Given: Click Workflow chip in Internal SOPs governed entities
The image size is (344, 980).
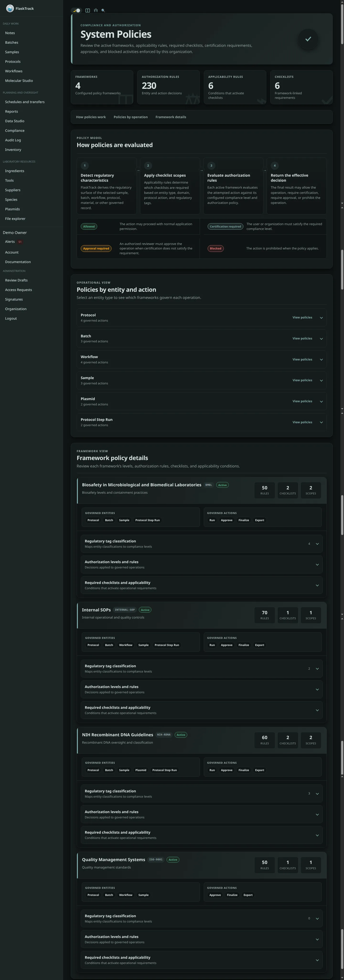Looking at the screenshot, I should [x=126, y=645].
